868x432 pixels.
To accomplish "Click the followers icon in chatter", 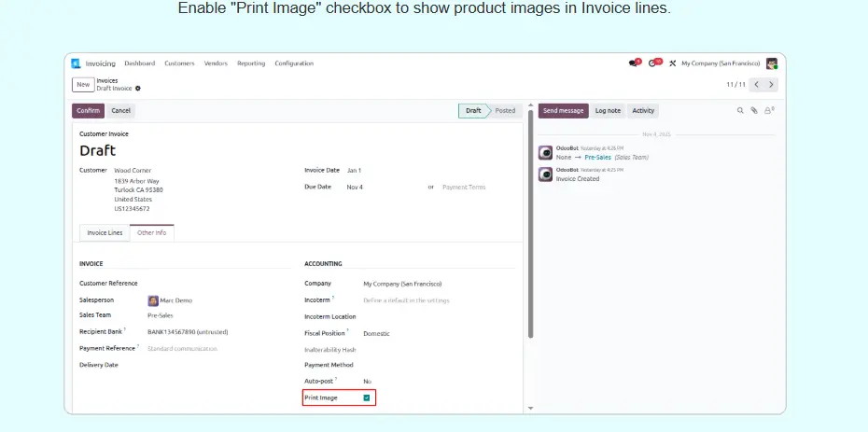I will coord(769,110).
